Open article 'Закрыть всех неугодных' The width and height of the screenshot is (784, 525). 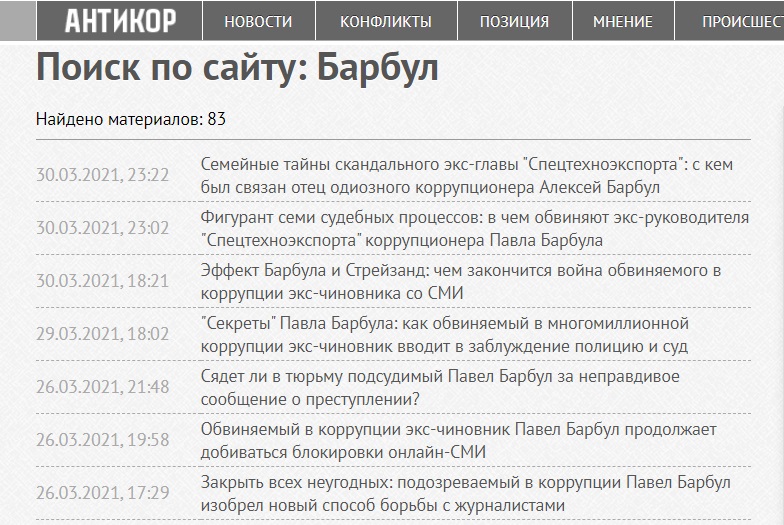(465, 494)
